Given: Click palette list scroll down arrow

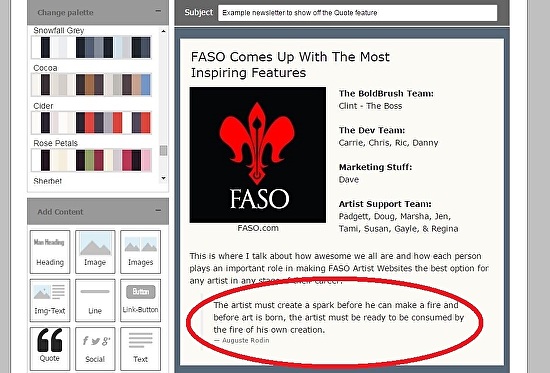Looking at the screenshot, I should coord(163,178).
